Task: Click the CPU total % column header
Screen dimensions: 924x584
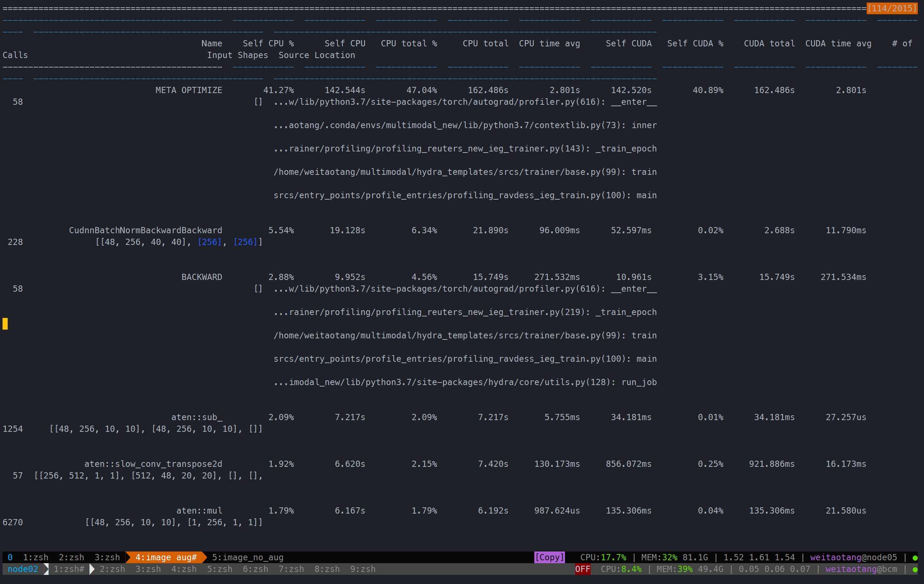Action: 409,43
